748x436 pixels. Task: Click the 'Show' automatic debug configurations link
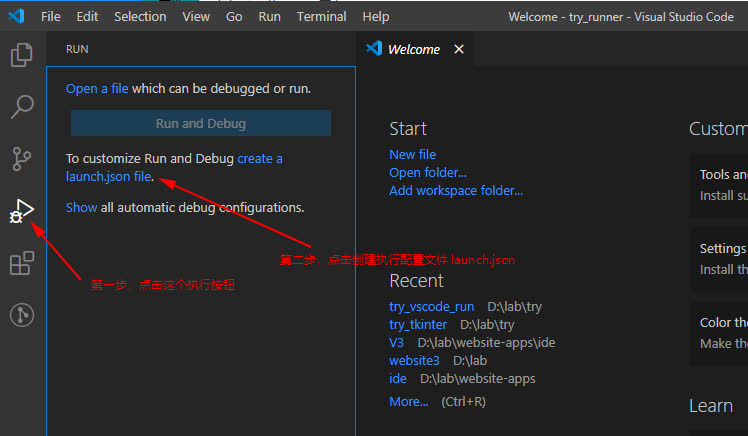click(x=82, y=208)
